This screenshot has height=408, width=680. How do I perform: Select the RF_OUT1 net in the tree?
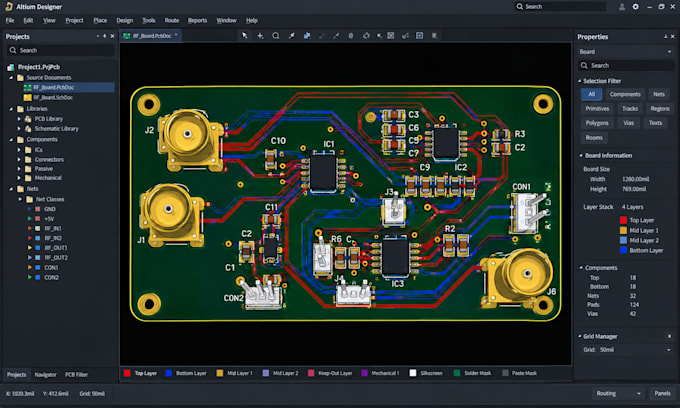pos(56,248)
